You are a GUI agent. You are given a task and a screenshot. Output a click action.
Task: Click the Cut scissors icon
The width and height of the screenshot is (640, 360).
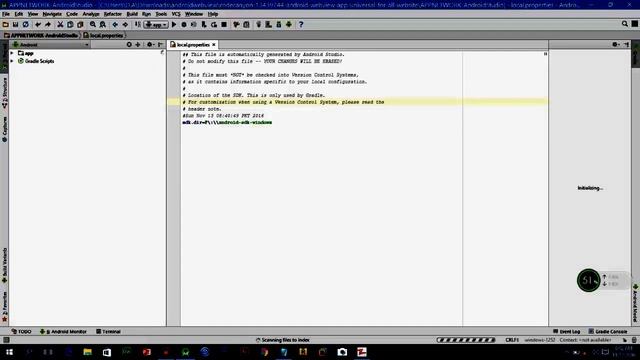pos(60,24)
